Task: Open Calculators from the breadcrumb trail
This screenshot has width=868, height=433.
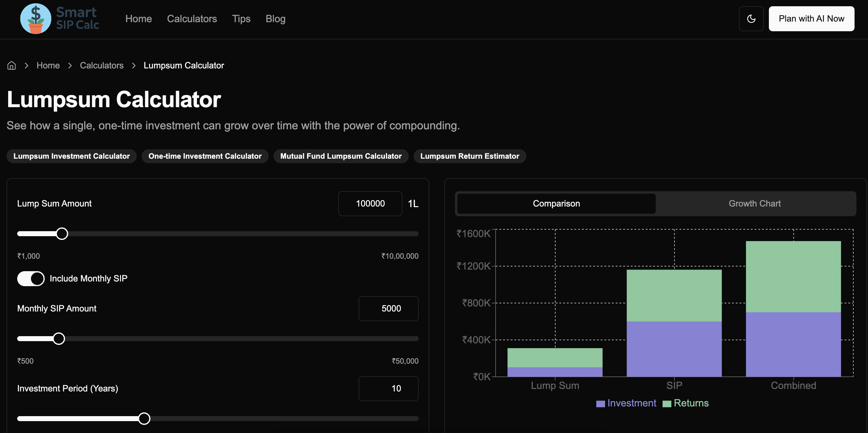Action: pyautogui.click(x=101, y=65)
